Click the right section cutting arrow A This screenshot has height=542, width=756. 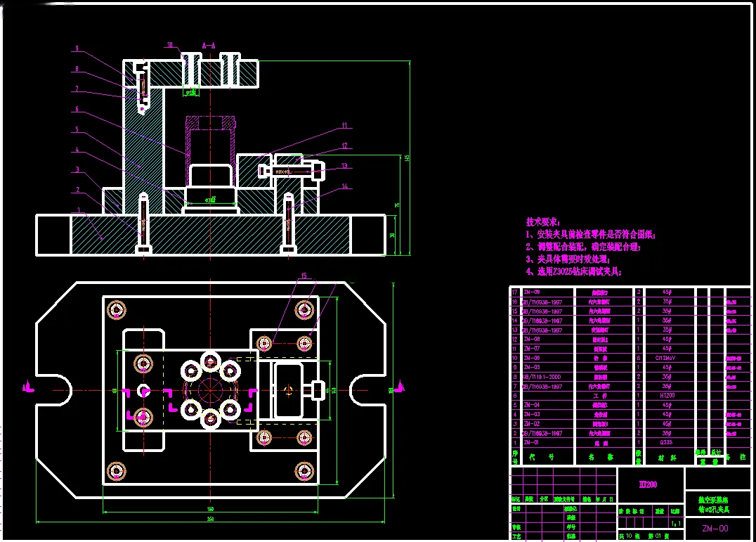click(399, 387)
